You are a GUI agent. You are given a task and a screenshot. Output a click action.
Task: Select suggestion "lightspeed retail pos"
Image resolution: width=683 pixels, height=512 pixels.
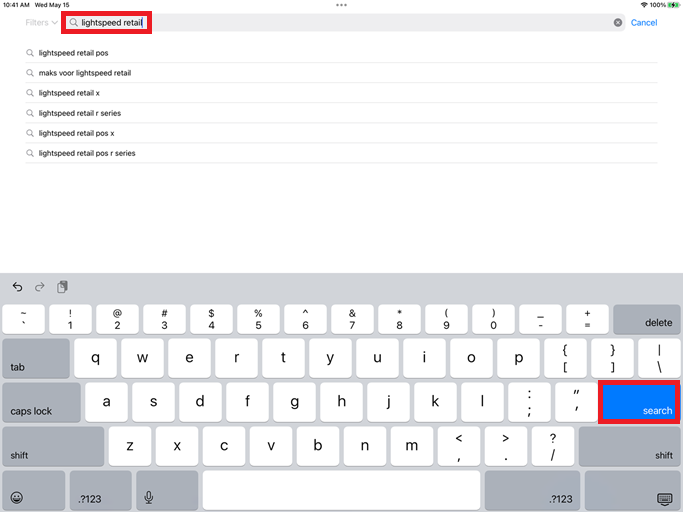[341, 53]
